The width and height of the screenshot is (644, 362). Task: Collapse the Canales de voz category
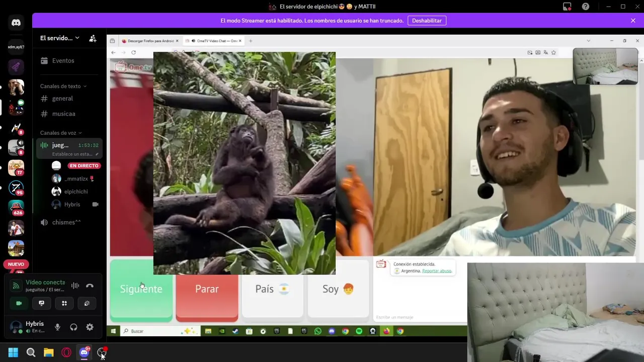tap(61, 133)
